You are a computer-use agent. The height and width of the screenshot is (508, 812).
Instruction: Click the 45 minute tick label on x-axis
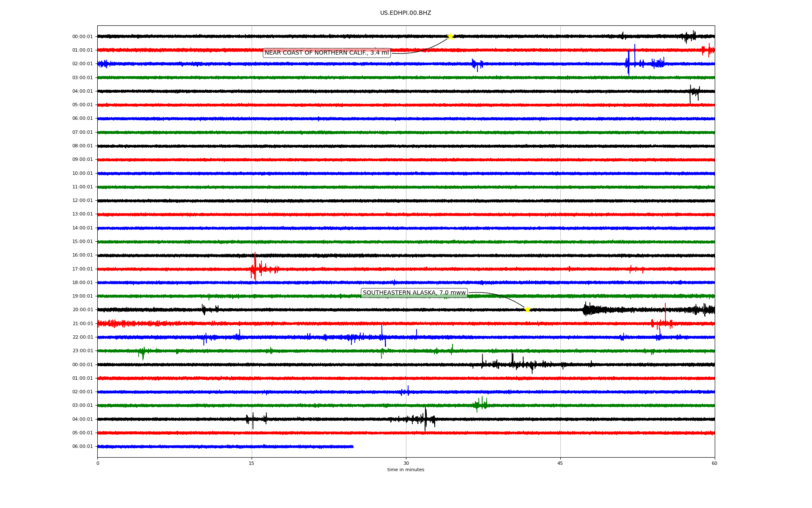tap(560, 463)
